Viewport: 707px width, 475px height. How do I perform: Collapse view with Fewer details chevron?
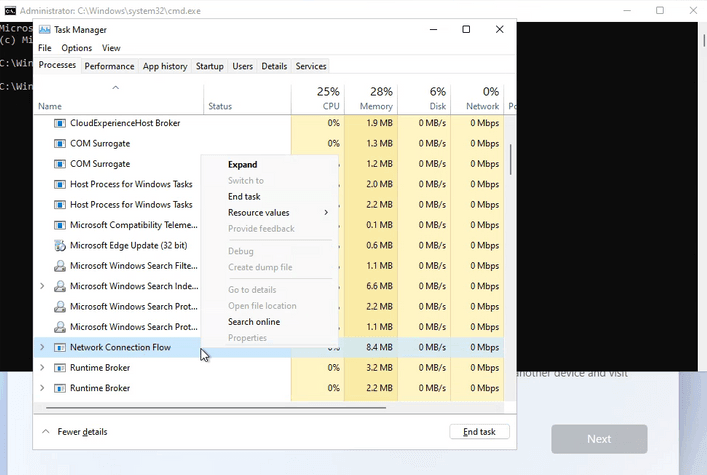coord(46,432)
